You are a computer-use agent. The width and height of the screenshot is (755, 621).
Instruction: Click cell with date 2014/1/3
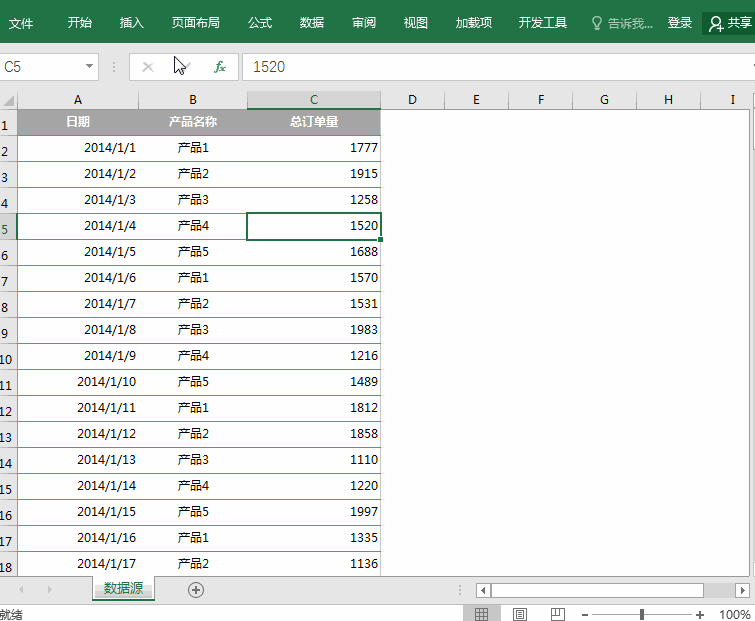pyautogui.click(x=78, y=200)
